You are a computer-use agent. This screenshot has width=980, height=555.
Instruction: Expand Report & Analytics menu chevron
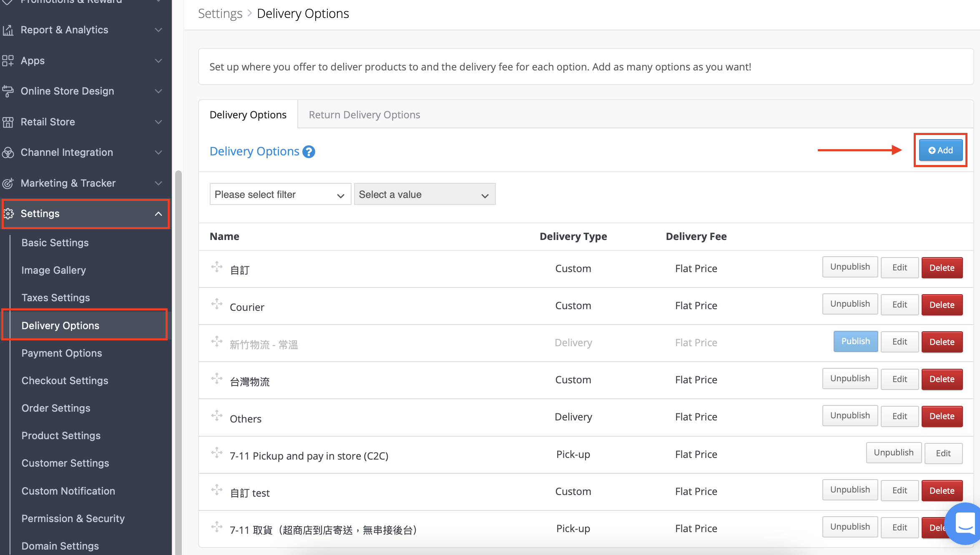[158, 30]
